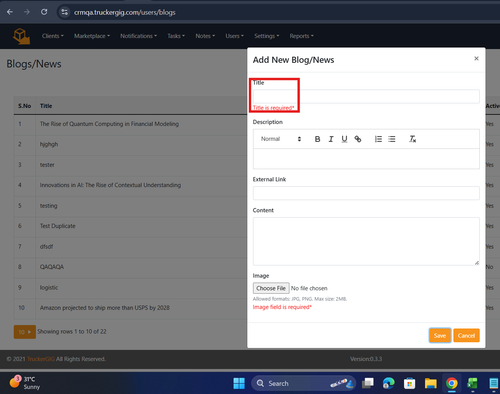Click S.No column header

pyautogui.click(x=25, y=106)
